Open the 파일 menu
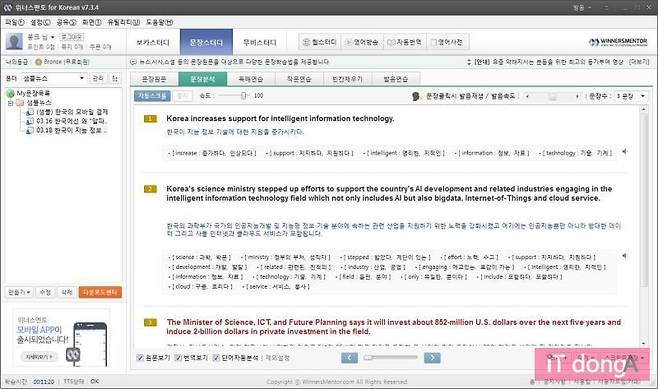 click(15, 22)
